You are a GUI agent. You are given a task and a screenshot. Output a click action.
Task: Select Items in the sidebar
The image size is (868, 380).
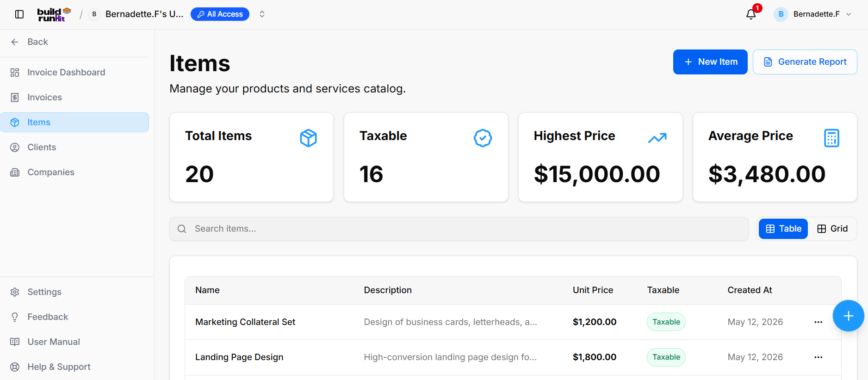pyautogui.click(x=74, y=123)
